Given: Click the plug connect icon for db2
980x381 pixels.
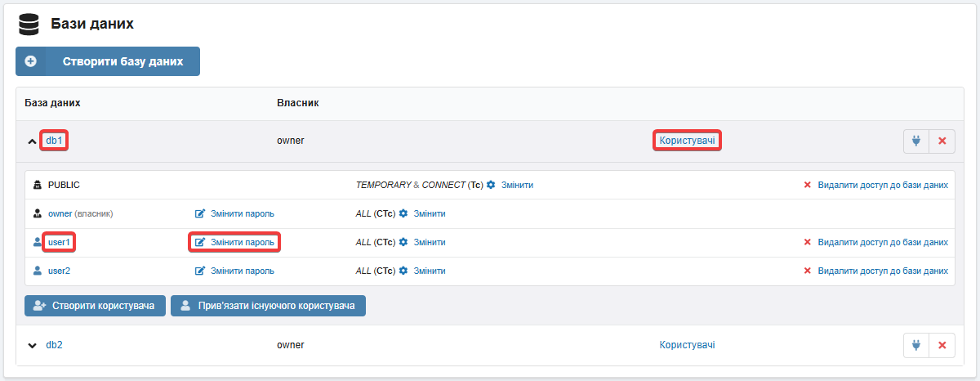Looking at the screenshot, I should 915,345.
